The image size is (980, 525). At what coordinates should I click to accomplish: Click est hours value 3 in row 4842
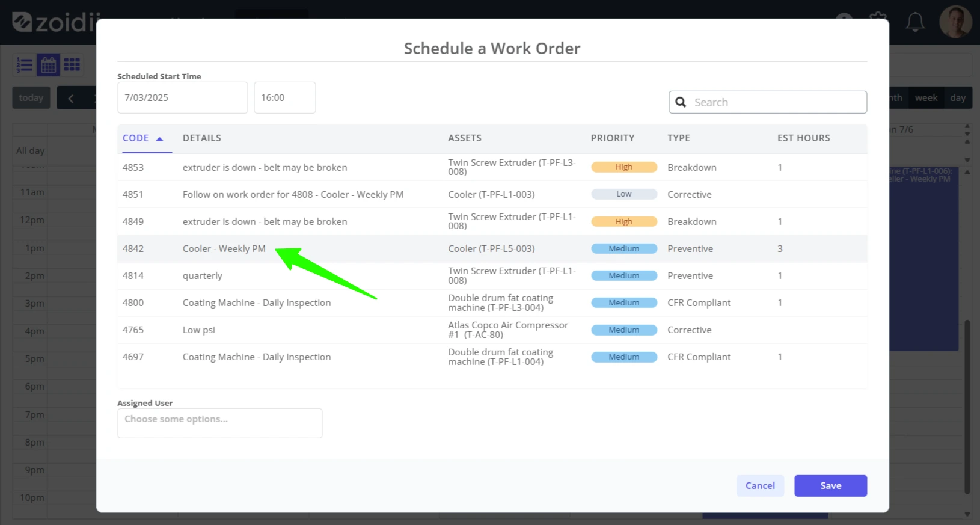click(x=780, y=248)
